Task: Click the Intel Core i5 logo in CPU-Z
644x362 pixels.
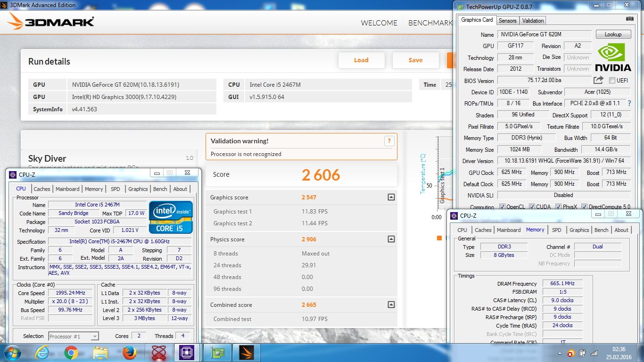Action: (171, 217)
